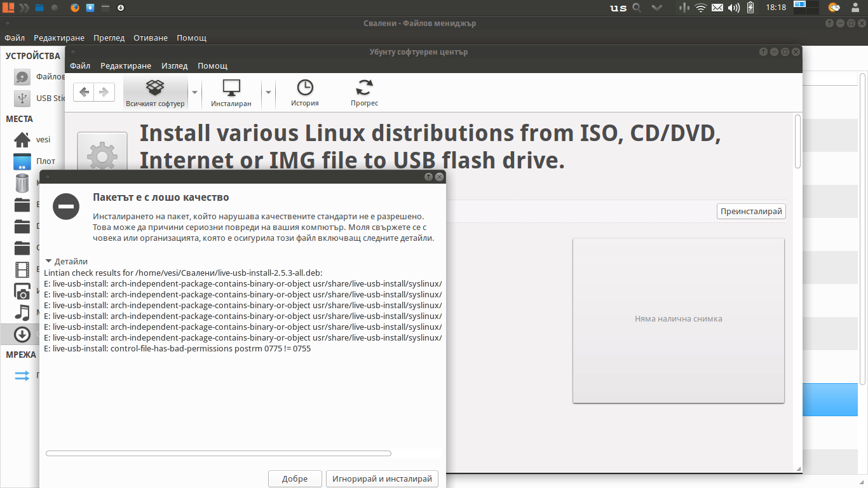Click the us keyboard layout indicator
The image size is (868, 488).
tap(618, 8)
